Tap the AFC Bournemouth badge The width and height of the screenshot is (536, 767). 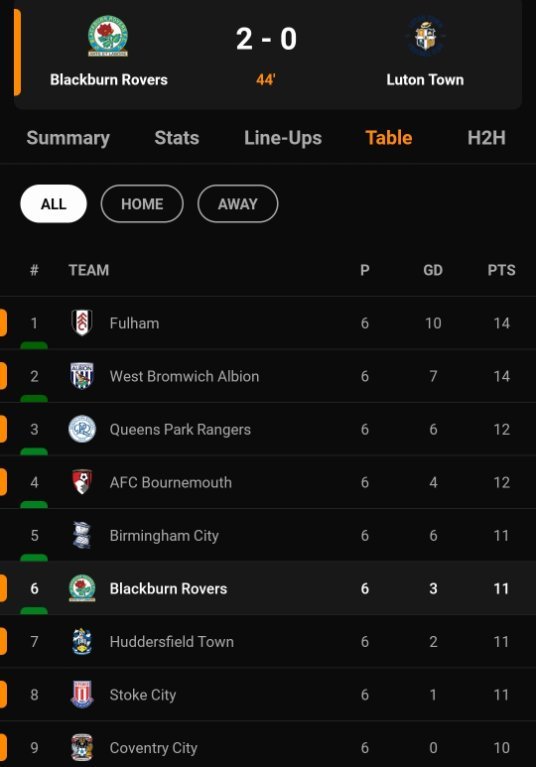(82, 482)
